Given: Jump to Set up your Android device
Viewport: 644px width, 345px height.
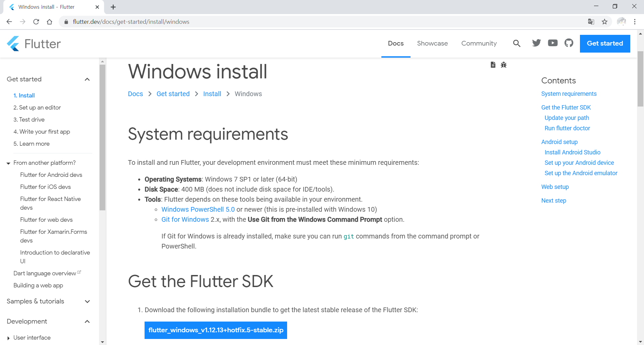Looking at the screenshot, I should [579, 163].
